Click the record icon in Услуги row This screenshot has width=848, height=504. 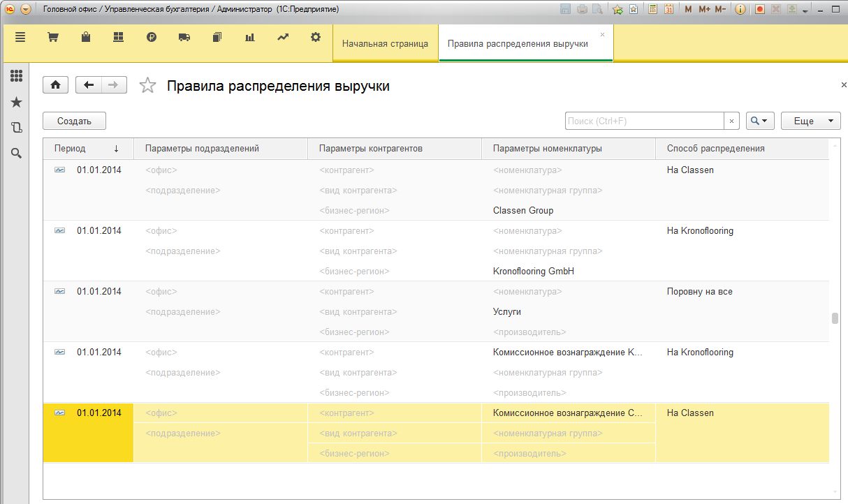pos(60,291)
